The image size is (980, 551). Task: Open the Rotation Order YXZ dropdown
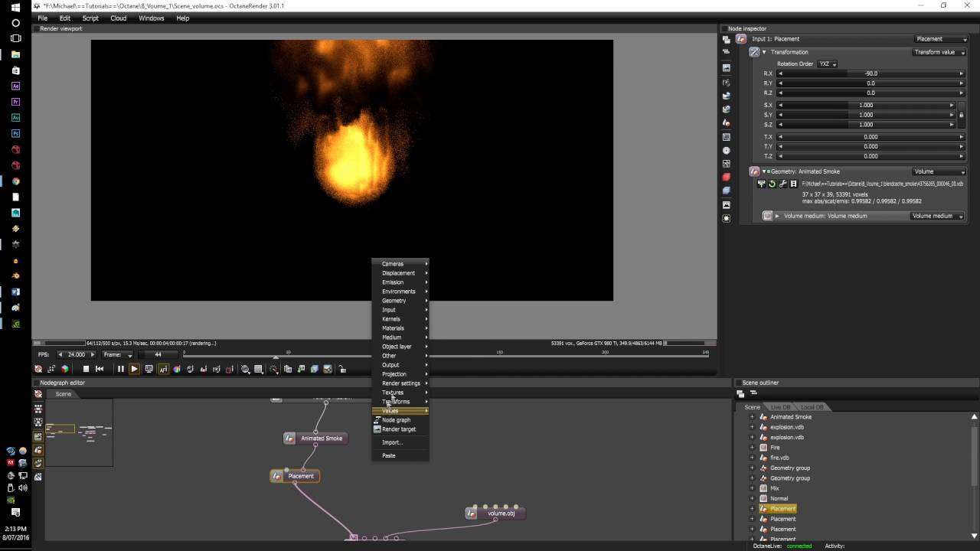click(x=828, y=64)
